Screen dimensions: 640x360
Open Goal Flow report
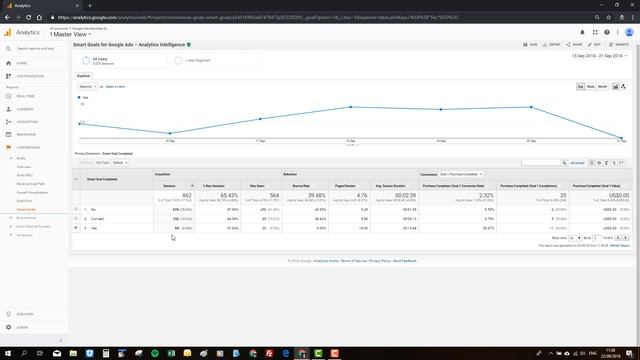(x=24, y=201)
